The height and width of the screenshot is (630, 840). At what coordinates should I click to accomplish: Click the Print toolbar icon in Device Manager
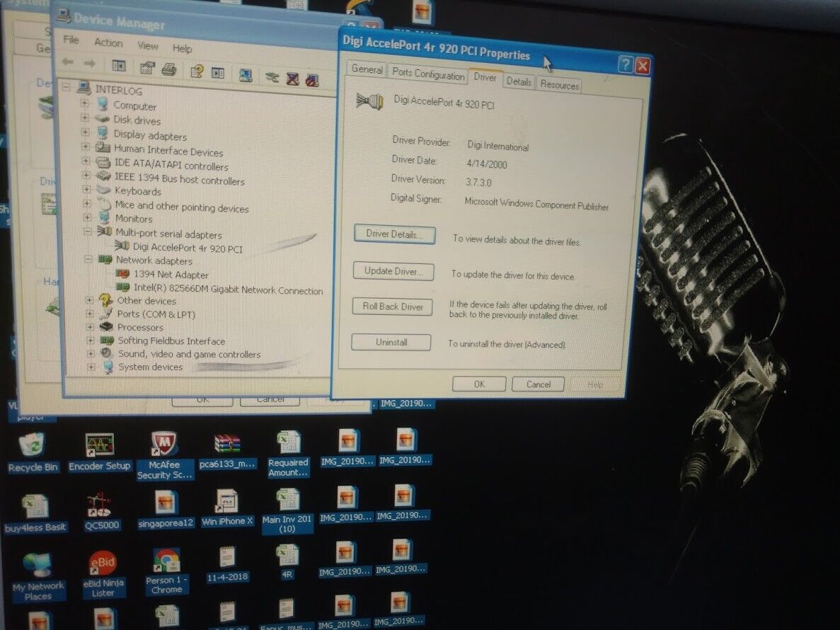pos(169,69)
